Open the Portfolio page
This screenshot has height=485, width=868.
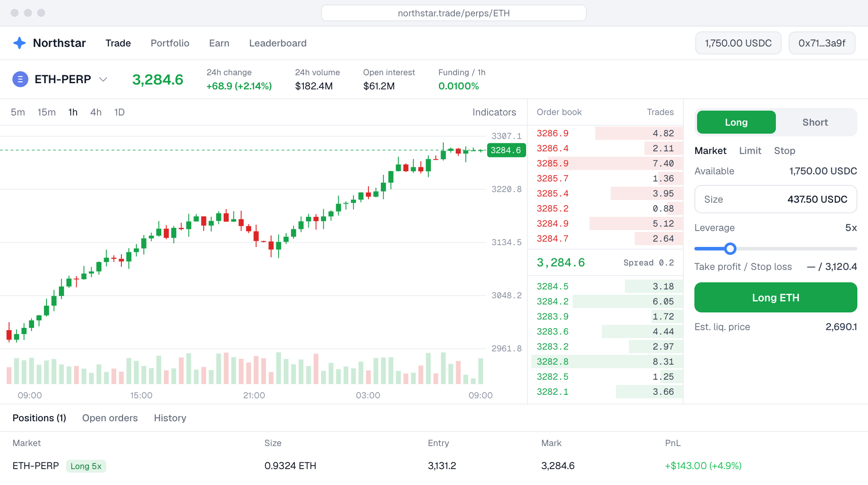(x=170, y=43)
